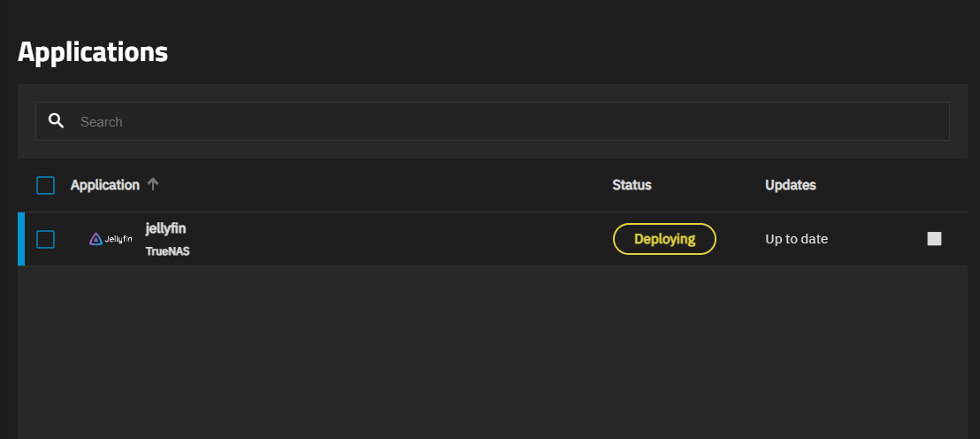The width and height of the screenshot is (980, 439).
Task: Click the Up to date text
Action: pos(796,239)
